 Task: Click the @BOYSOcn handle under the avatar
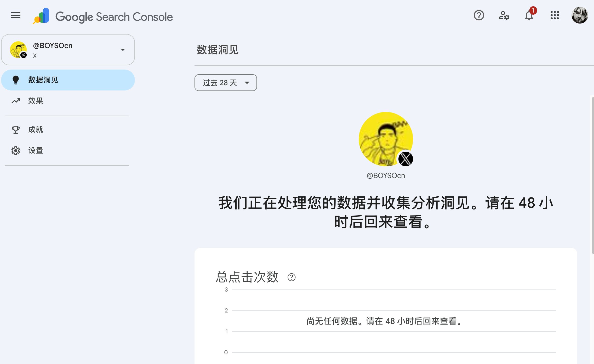[386, 176]
